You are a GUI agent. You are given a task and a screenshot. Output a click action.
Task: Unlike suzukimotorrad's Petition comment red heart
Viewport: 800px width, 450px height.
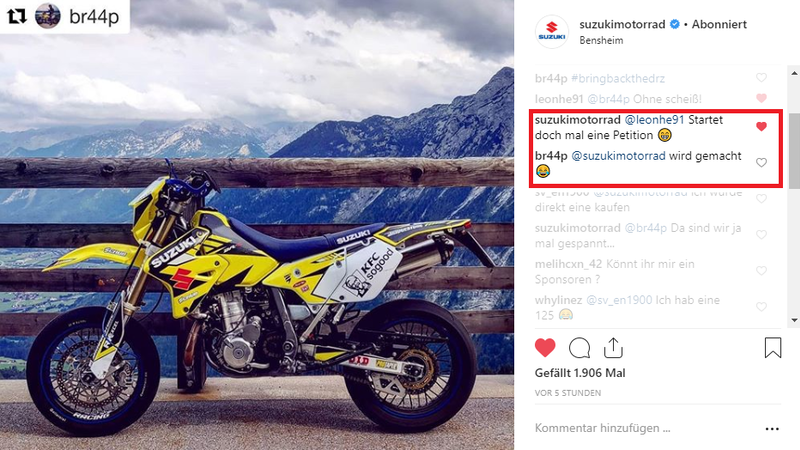point(761,127)
